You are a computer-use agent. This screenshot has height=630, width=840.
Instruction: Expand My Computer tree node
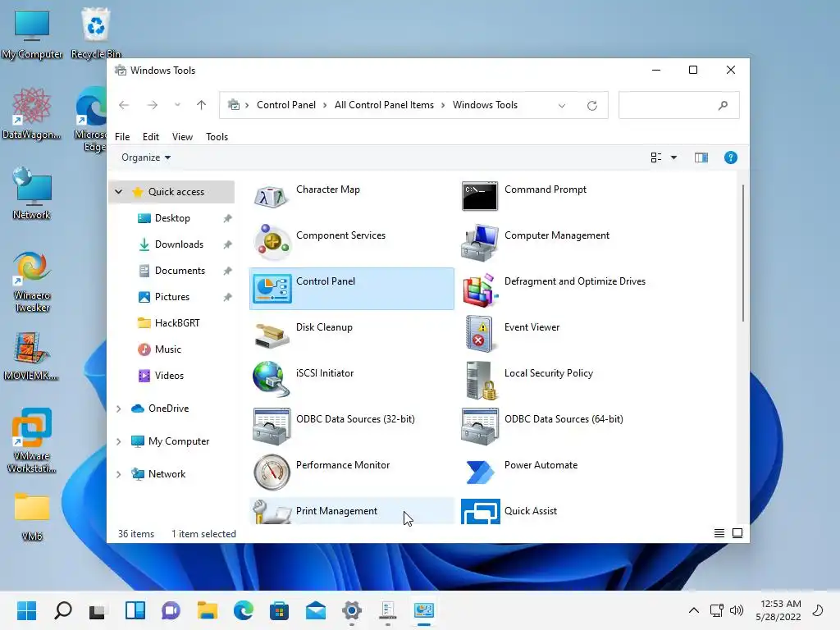119,441
